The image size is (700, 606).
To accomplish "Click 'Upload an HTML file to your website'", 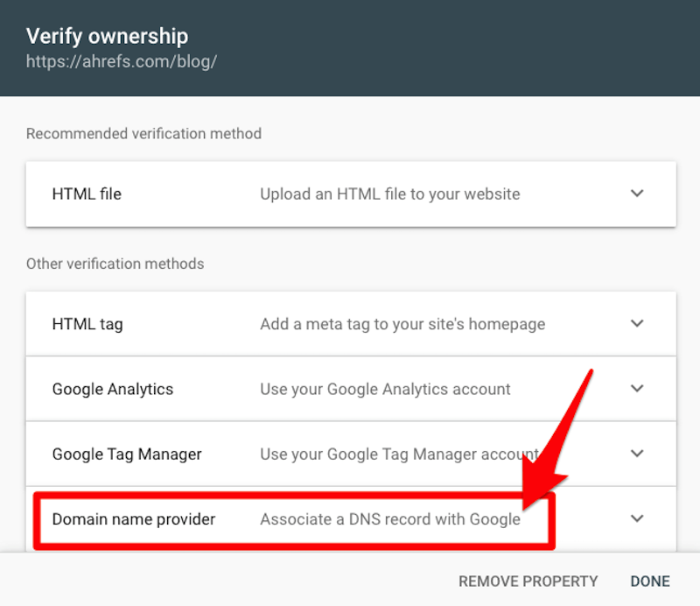I will pyautogui.click(x=390, y=194).
